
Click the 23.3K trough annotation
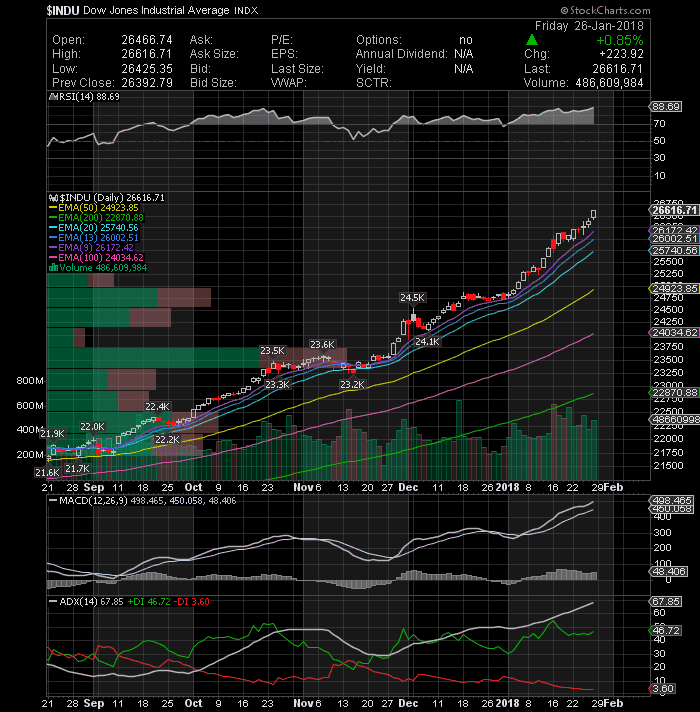[x=277, y=385]
